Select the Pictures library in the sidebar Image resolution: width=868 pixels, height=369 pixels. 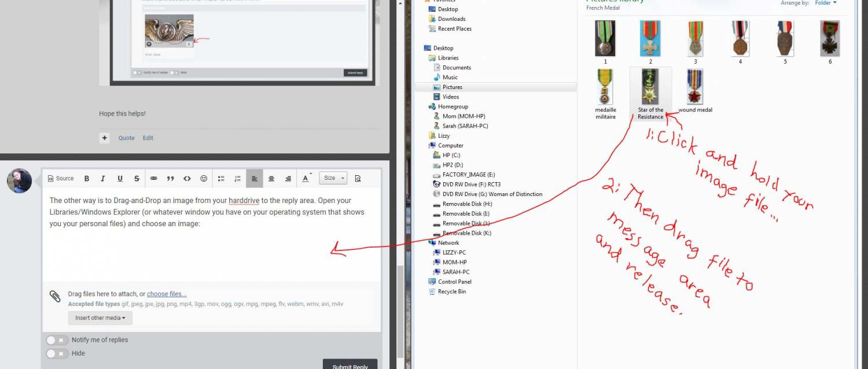(x=451, y=87)
